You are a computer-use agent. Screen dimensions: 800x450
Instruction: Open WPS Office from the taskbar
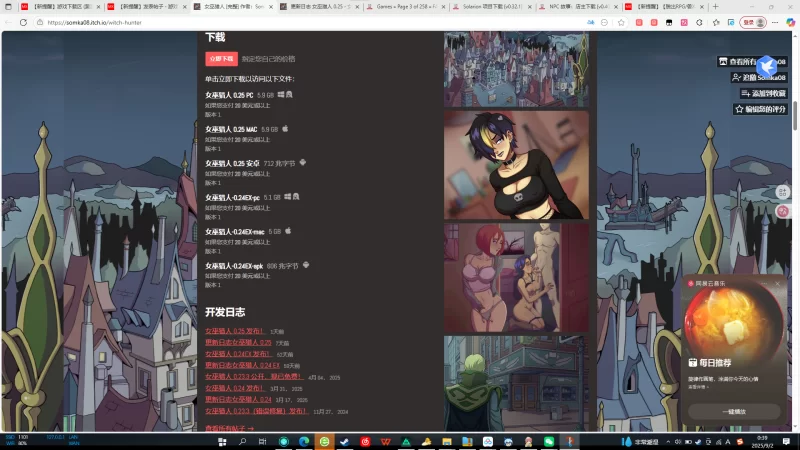pos(385,442)
